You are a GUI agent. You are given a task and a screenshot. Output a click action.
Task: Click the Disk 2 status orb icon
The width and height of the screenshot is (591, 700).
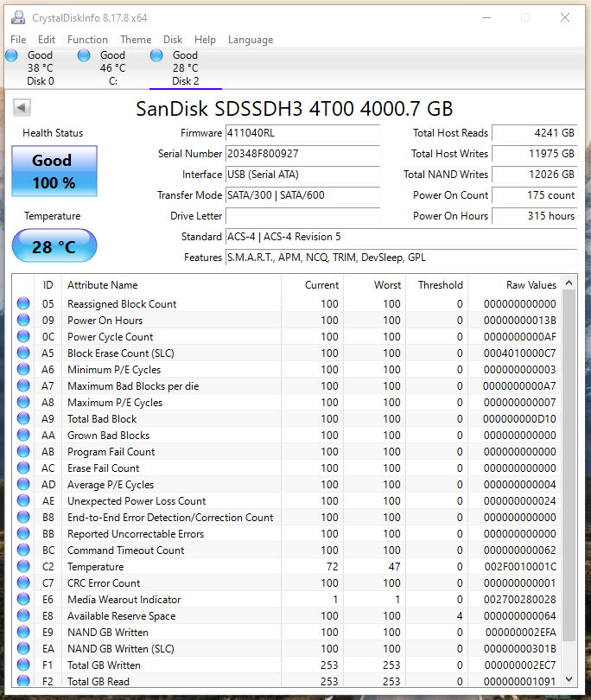(156, 56)
